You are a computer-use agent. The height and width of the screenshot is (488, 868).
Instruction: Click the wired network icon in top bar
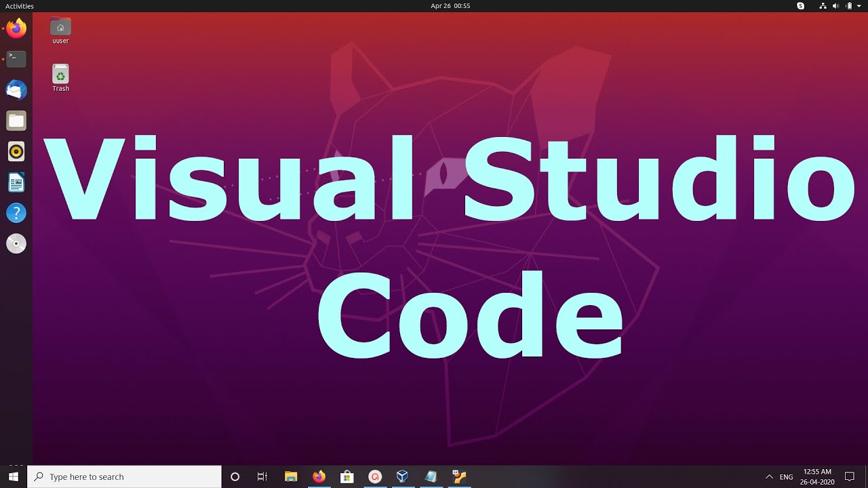point(823,6)
